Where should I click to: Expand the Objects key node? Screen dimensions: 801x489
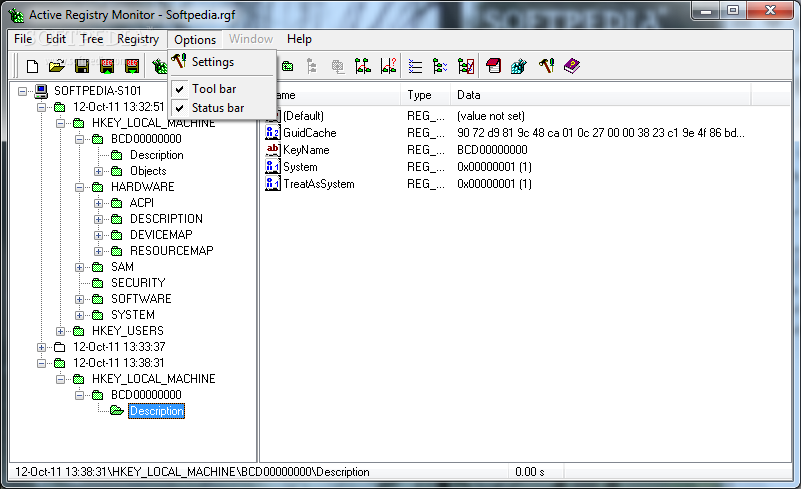coord(99,171)
